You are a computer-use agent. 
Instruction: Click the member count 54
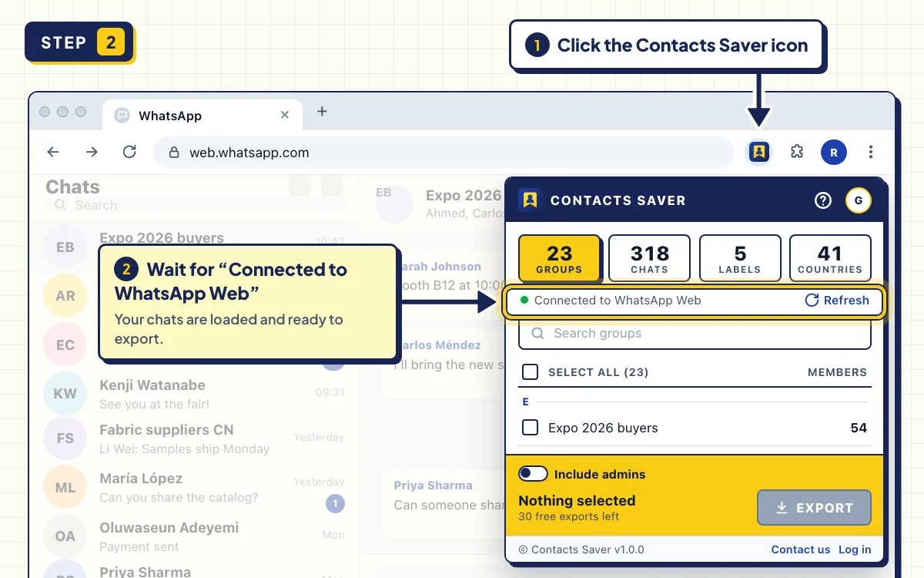859,428
